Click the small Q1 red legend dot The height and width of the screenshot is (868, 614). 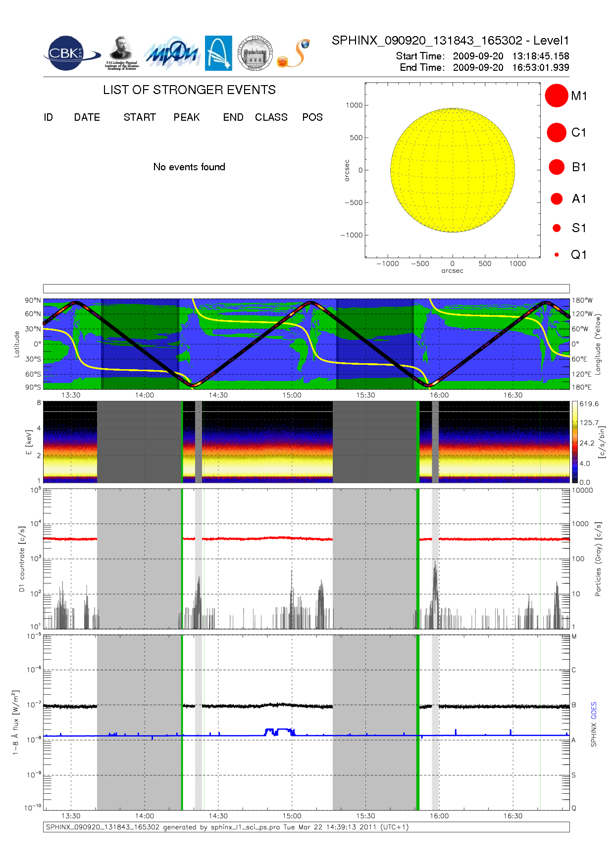tap(557, 255)
